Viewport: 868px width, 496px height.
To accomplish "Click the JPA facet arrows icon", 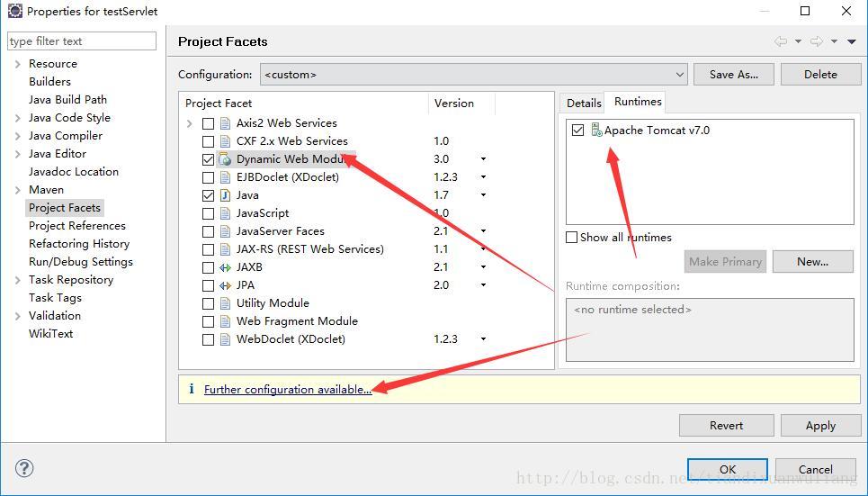I will (225, 285).
